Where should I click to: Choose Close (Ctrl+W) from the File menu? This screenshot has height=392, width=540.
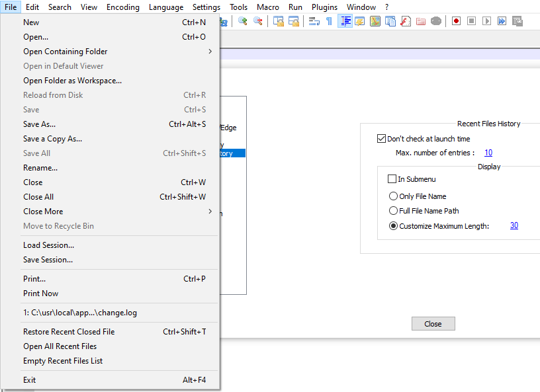pos(110,182)
